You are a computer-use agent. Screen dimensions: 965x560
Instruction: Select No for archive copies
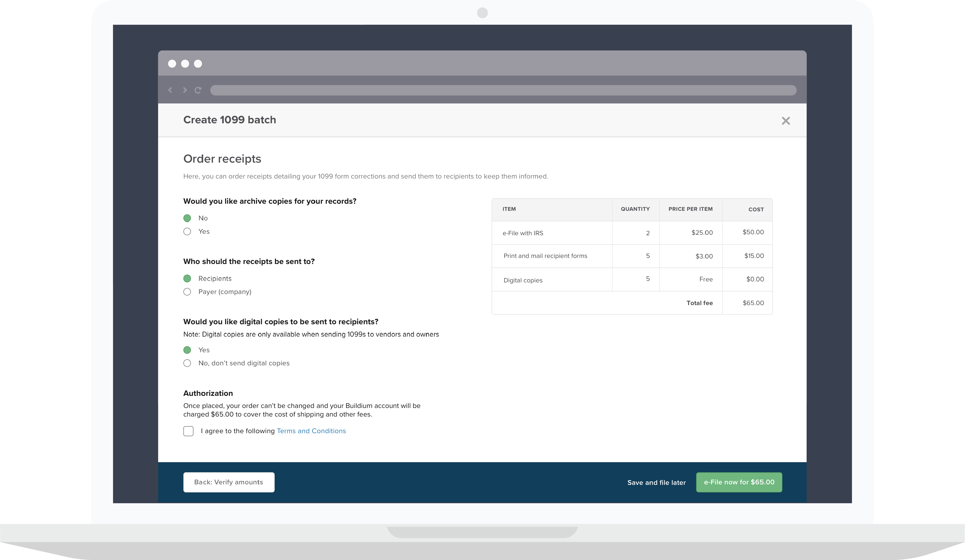point(187,218)
